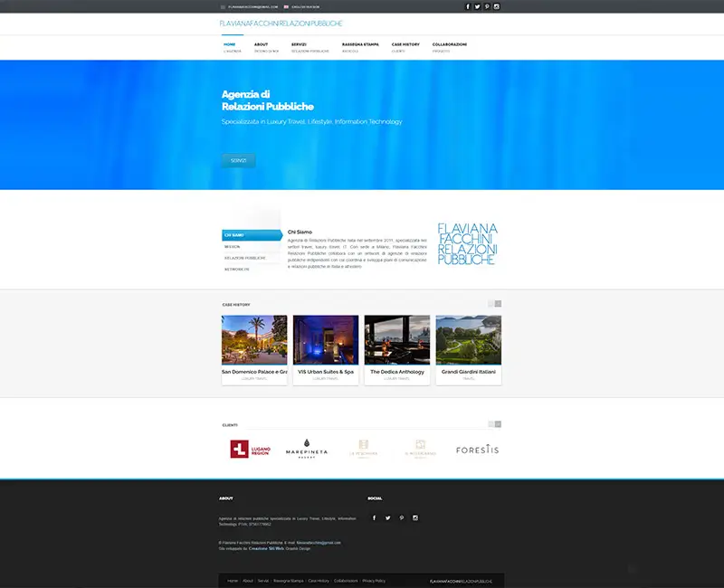The height and width of the screenshot is (588, 724).
Task: Open the Rassegna Stampa menu item
Action: 360,48
